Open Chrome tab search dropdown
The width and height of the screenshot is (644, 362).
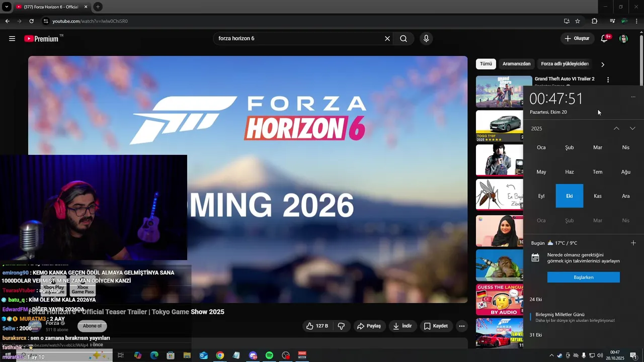pos(7,7)
